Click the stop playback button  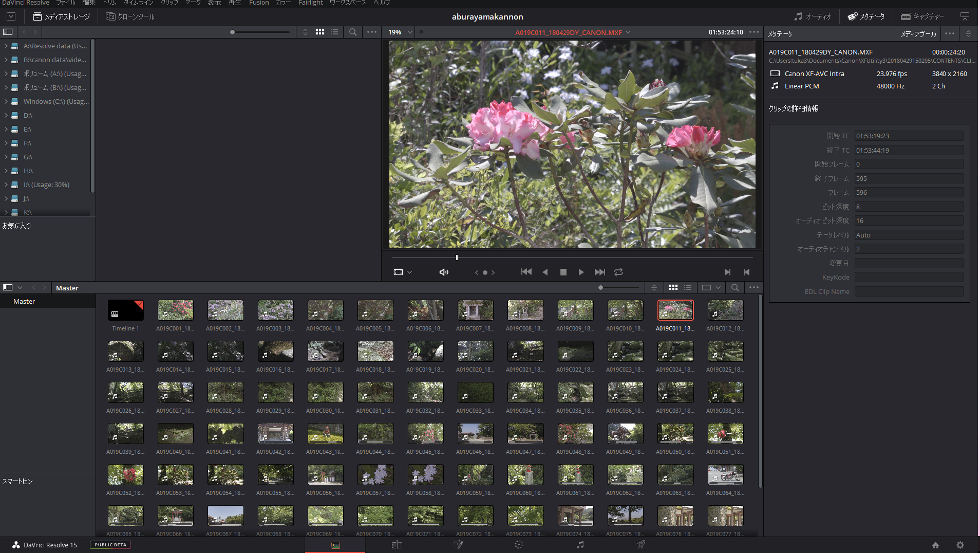(x=563, y=272)
